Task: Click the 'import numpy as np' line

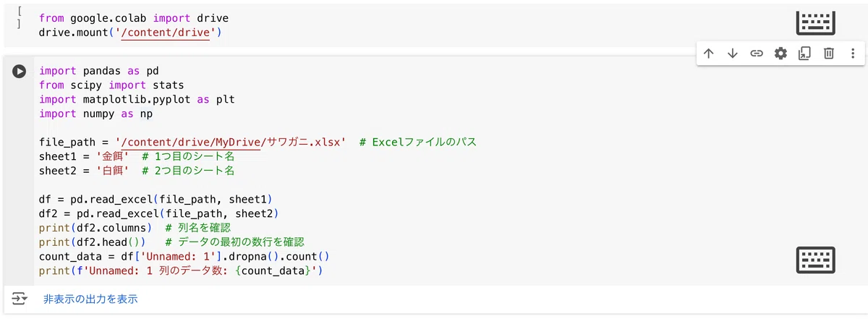Action: 95,114
